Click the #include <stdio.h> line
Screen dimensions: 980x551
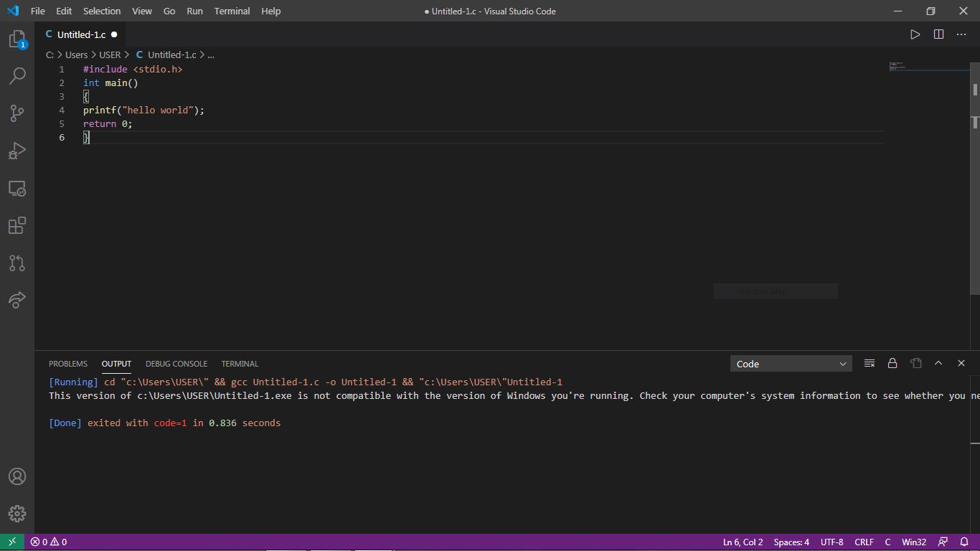coord(133,69)
